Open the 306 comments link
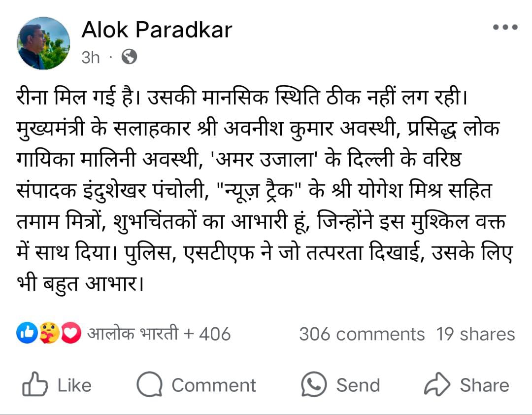532x415 pixels. (362, 334)
